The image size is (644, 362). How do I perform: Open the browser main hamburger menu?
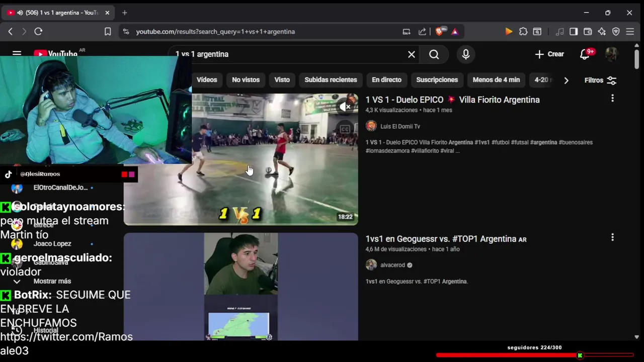click(630, 31)
